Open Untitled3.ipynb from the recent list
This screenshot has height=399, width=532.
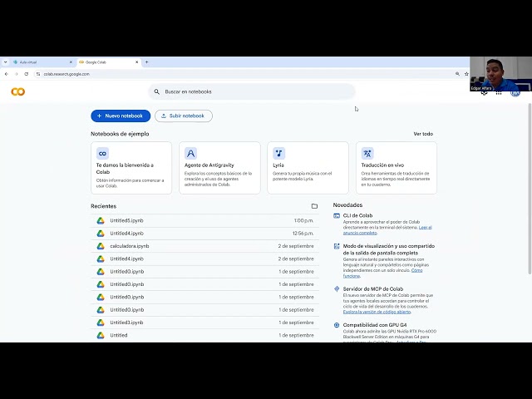click(x=205, y=323)
